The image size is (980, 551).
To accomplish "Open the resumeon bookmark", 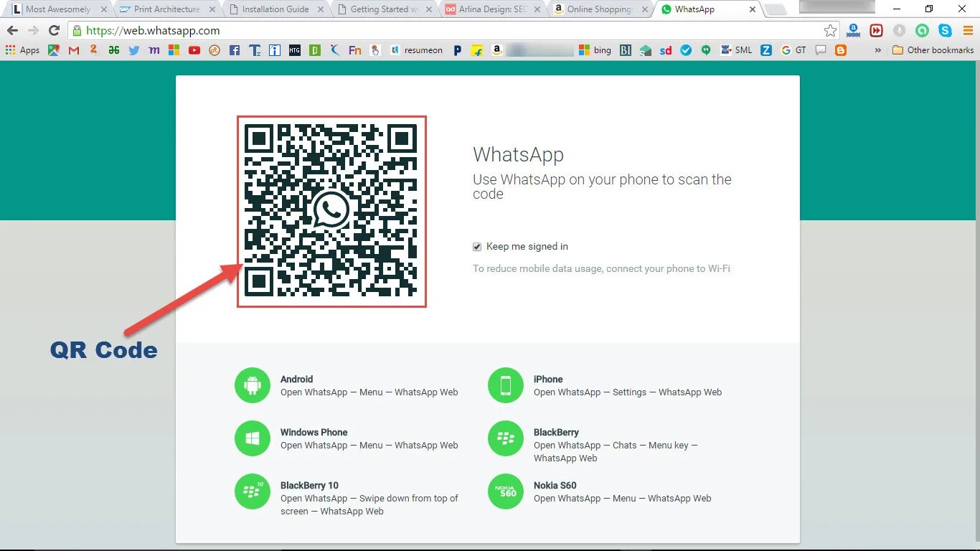I will [417, 50].
